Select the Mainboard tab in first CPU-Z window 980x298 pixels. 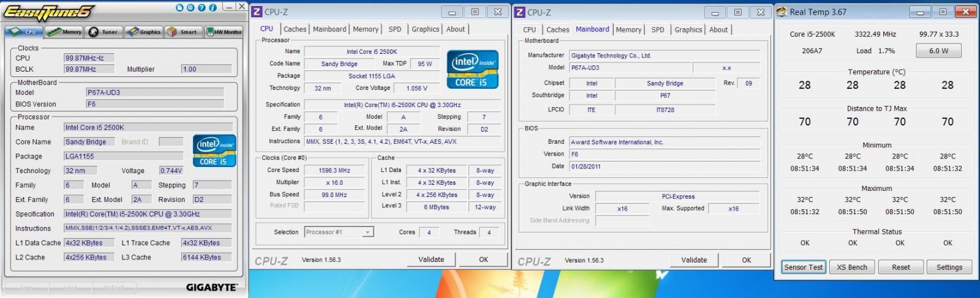click(330, 29)
